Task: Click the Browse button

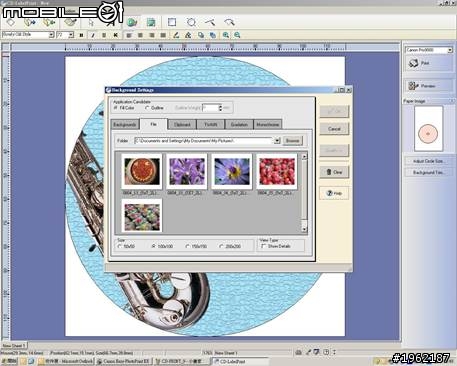Action: click(292, 141)
